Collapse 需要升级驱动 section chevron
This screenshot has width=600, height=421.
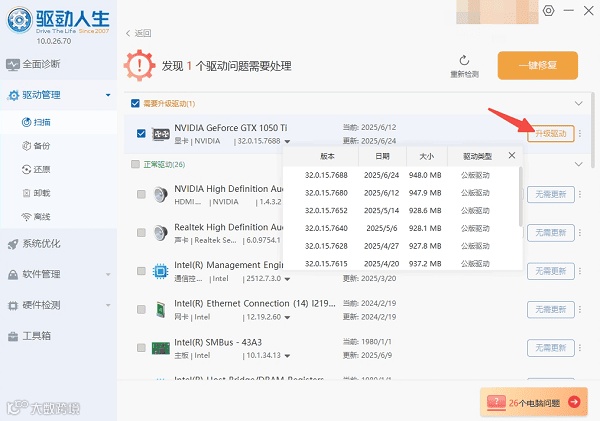pos(579,103)
